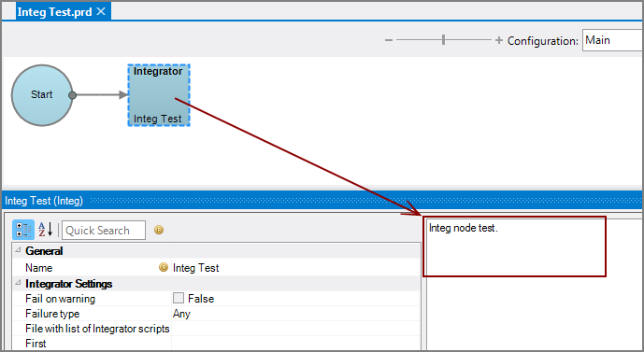Open the Configuration field showing Main

(613, 40)
